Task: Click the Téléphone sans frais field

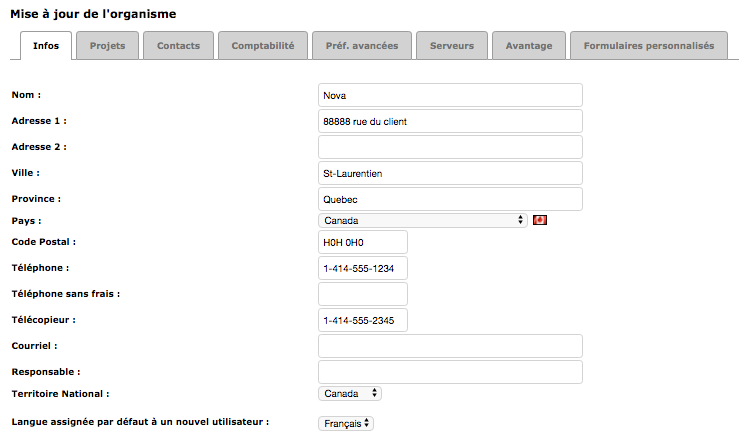Action: tap(363, 294)
